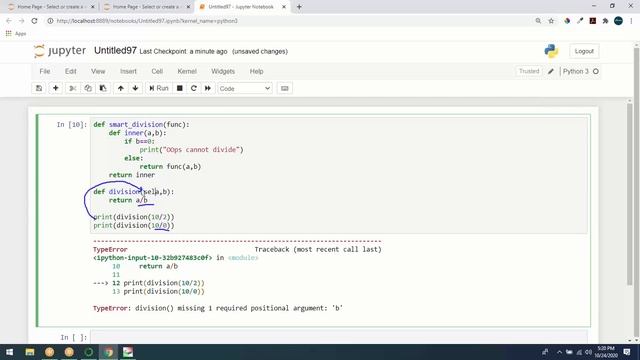Click the TypeError message line
The height and width of the screenshot is (360, 640).
click(218, 308)
